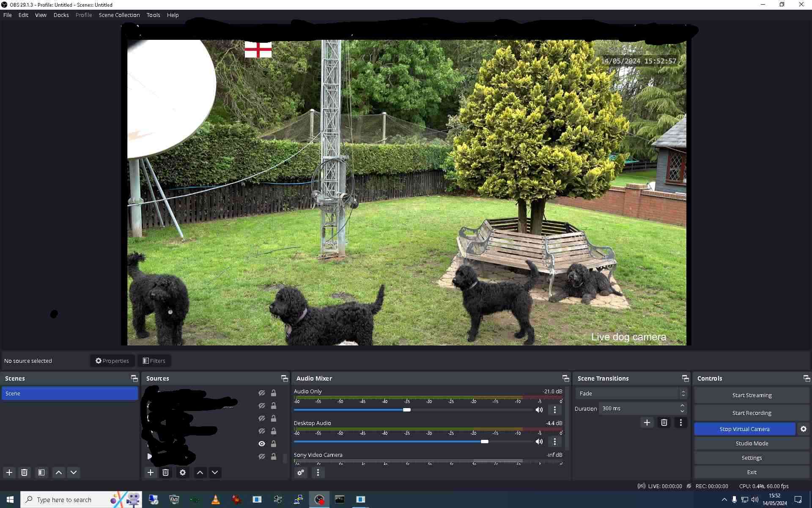Add a new source with the plus icon
Screen dimensions: 812x508
(x=151, y=472)
